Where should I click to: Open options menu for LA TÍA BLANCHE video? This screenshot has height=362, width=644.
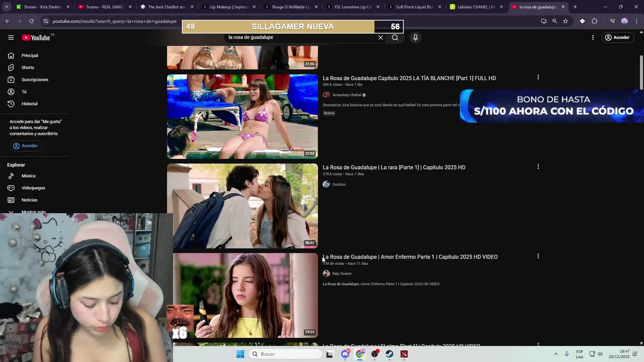538,77
